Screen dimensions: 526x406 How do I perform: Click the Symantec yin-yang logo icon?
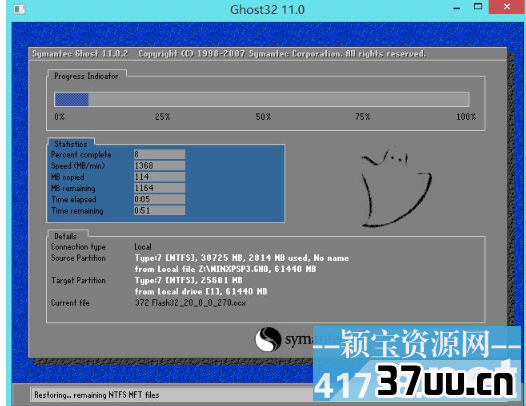[268, 339]
